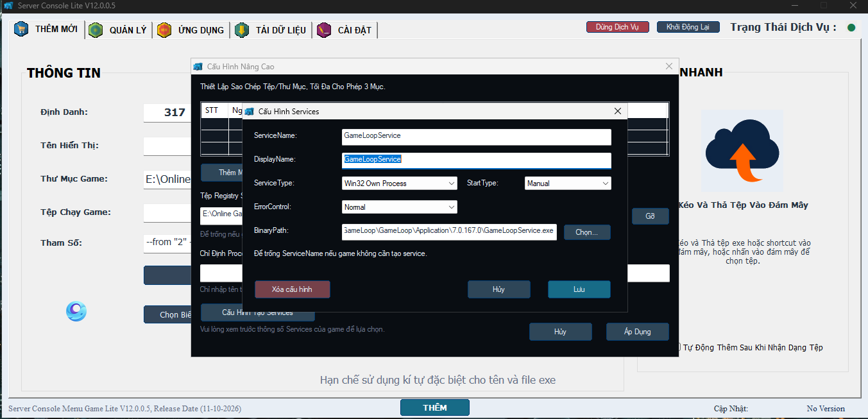Image resolution: width=868 pixels, height=419 pixels.
Task: Click the cloud upload icon
Action: pos(742,151)
